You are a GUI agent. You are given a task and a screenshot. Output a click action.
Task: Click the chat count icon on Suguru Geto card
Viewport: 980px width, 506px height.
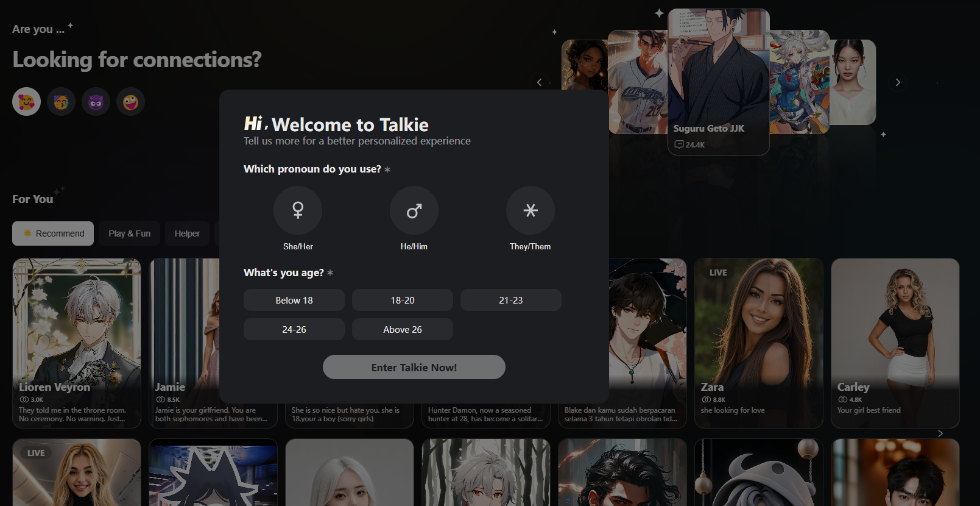click(x=679, y=144)
